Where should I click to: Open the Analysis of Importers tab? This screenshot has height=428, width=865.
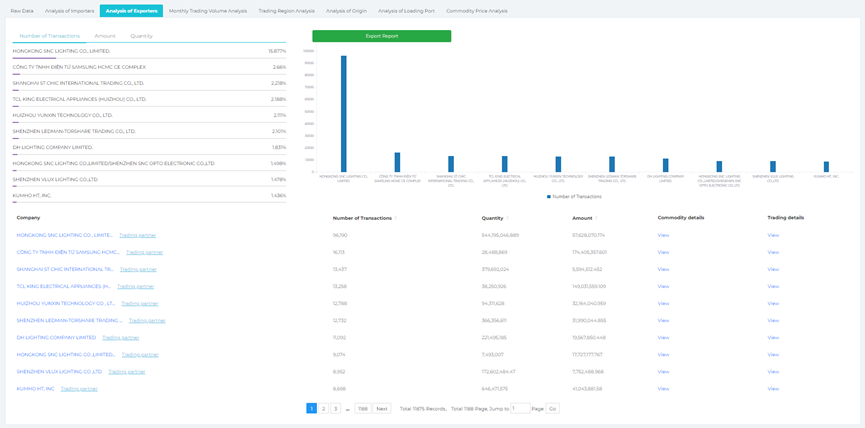(70, 11)
